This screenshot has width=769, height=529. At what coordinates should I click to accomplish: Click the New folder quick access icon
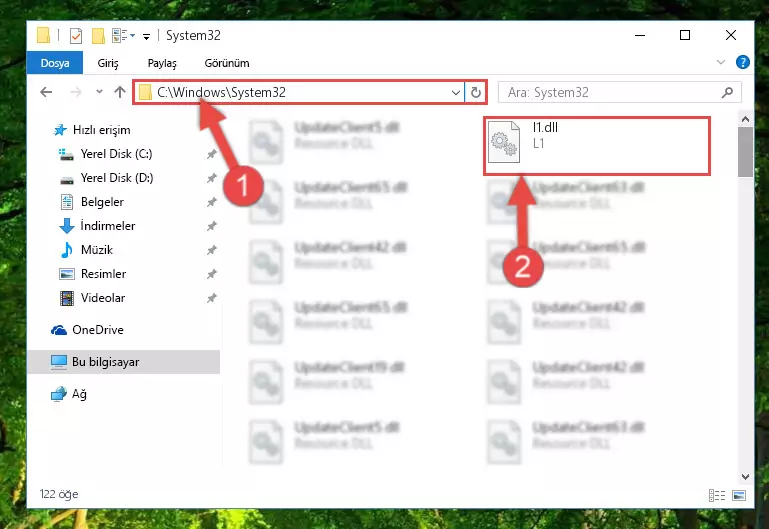click(x=99, y=36)
